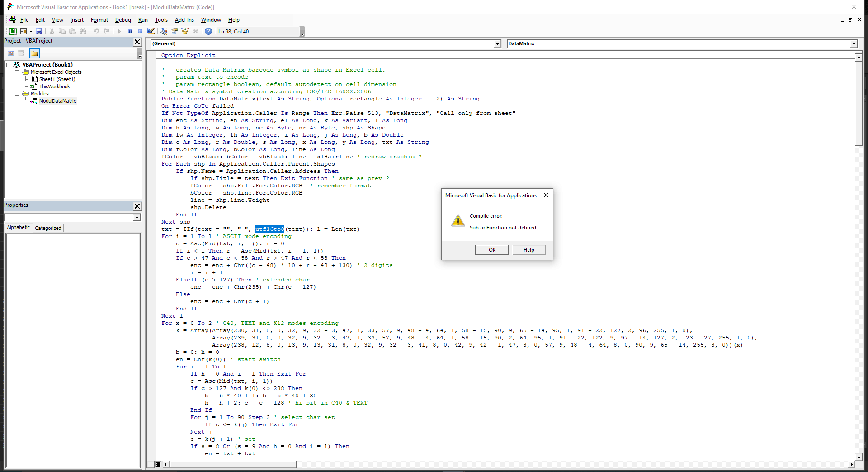Screen dimensions: 868x472
Task: Click the Undo arrow icon
Action: point(96,31)
